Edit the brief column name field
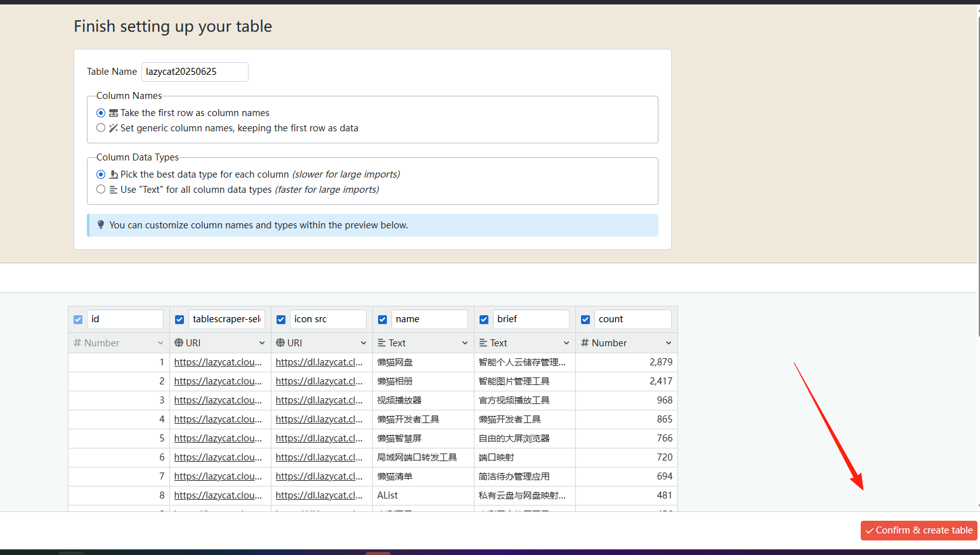The width and height of the screenshot is (980, 555). tap(531, 319)
